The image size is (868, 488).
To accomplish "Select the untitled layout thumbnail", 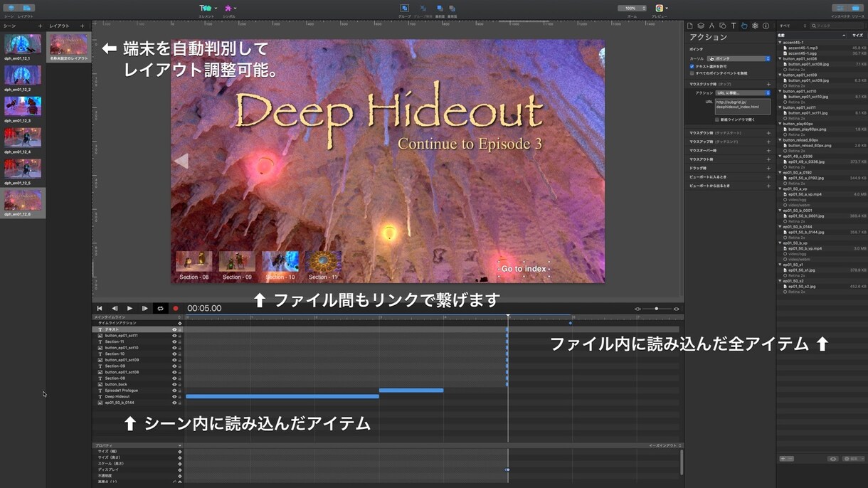I will click(69, 44).
